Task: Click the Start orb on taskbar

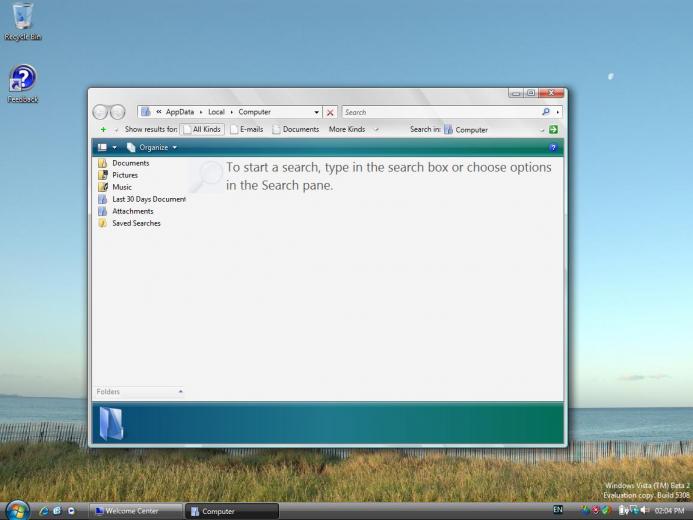Action: pyautogui.click(x=17, y=510)
